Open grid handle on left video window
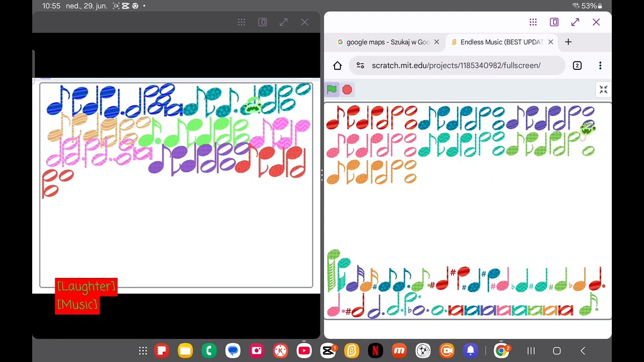This screenshot has width=644, height=362. click(242, 22)
